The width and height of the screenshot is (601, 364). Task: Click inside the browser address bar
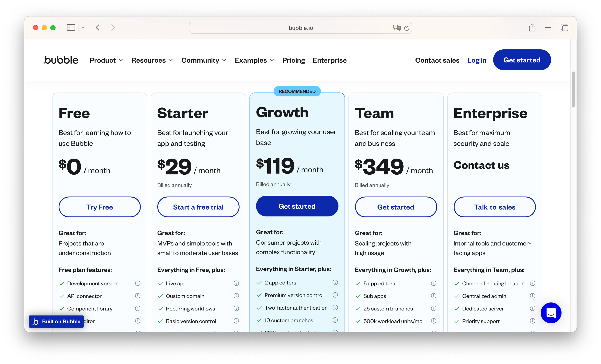[x=300, y=28]
